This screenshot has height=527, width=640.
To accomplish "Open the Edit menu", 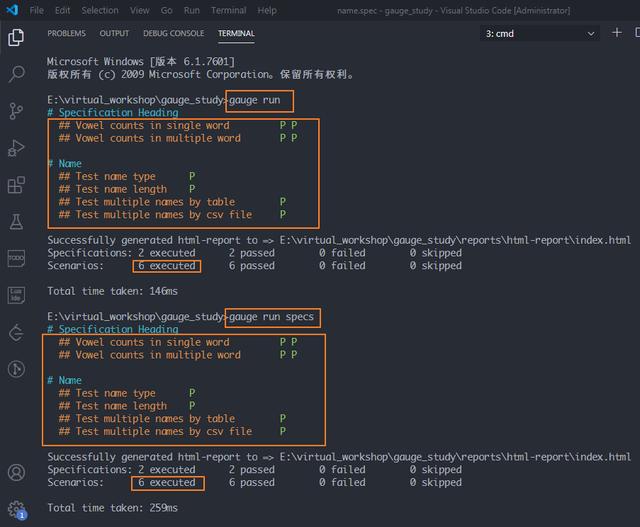I will [x=62, y=10].
